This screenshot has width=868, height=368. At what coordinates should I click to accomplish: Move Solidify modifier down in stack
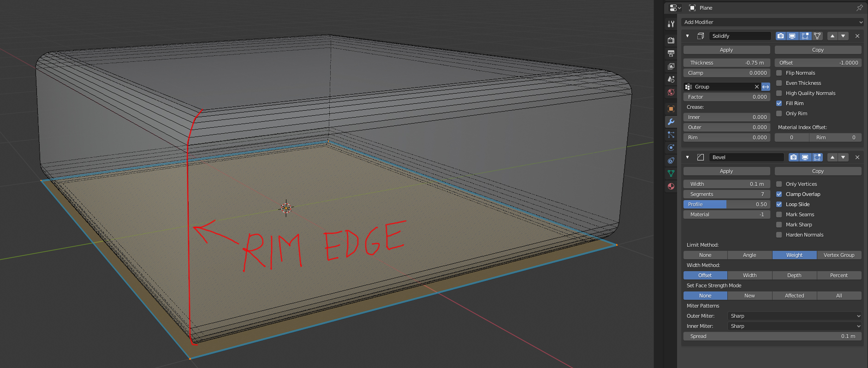click(844, 36)
